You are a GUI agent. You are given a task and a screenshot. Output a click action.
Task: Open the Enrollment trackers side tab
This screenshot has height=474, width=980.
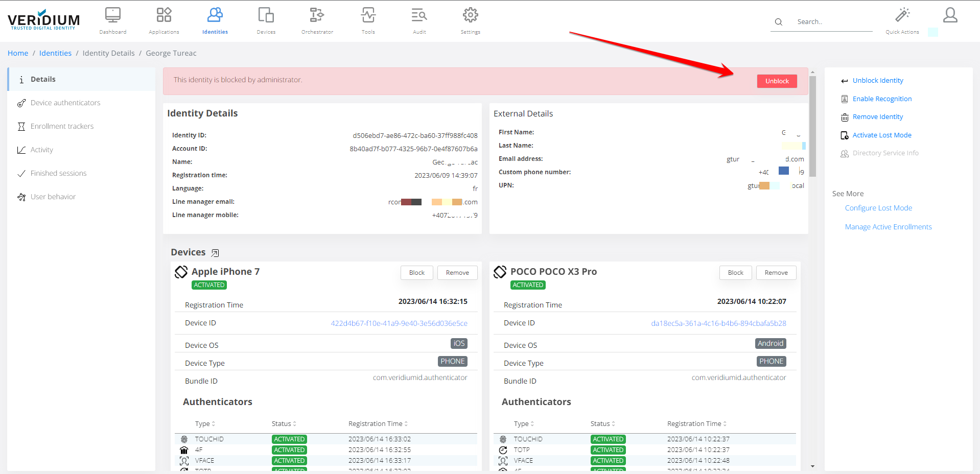point(62,126)
